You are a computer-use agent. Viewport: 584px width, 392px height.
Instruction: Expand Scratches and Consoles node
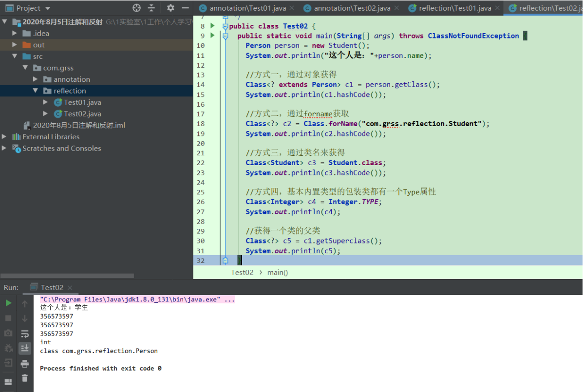pyautogui.click(x=4, y=148)
